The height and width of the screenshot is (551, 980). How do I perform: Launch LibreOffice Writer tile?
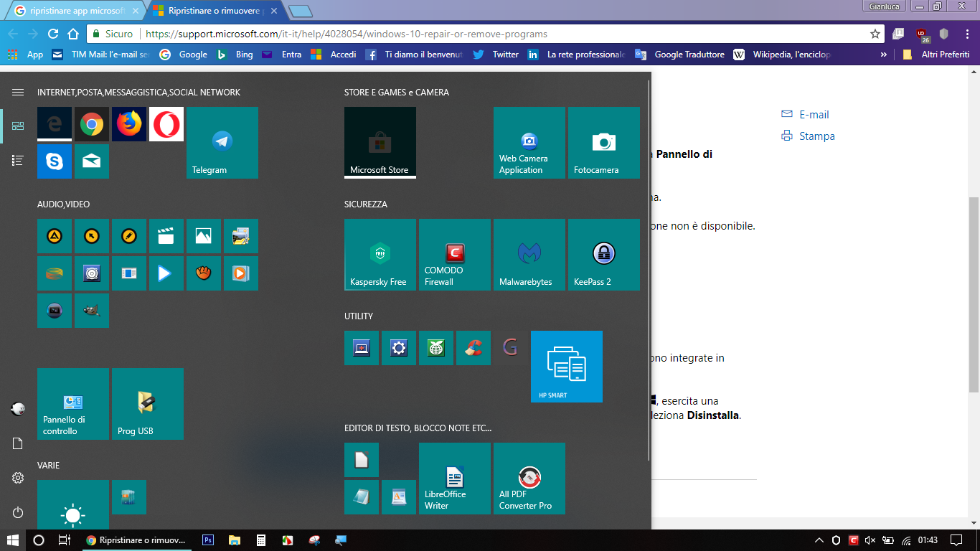click(x=455, y=479)
